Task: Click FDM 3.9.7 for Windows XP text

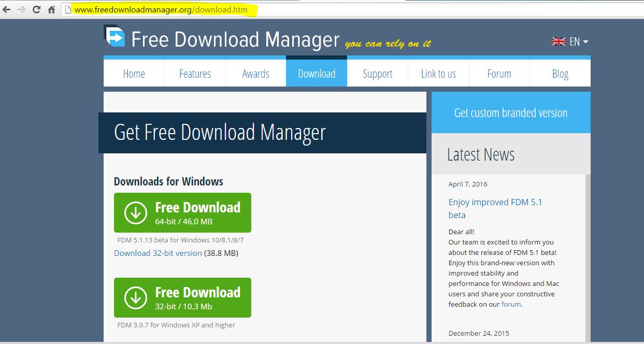Action: (x=176, y=325)
